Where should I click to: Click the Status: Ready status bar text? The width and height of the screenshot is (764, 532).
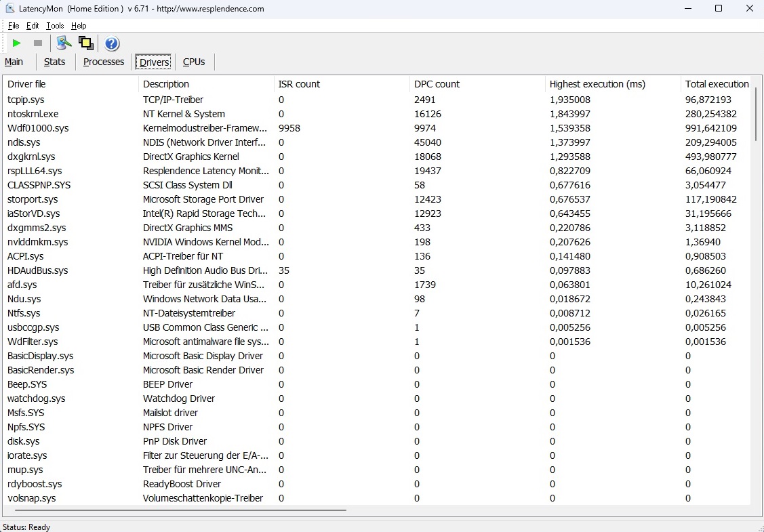pos(26,527)
